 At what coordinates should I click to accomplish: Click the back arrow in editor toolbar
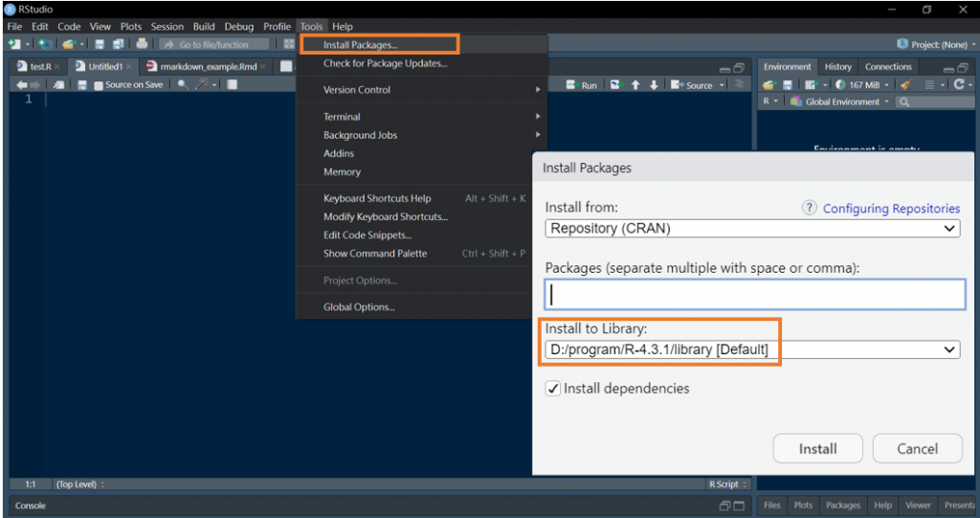[x=22, y=85]
